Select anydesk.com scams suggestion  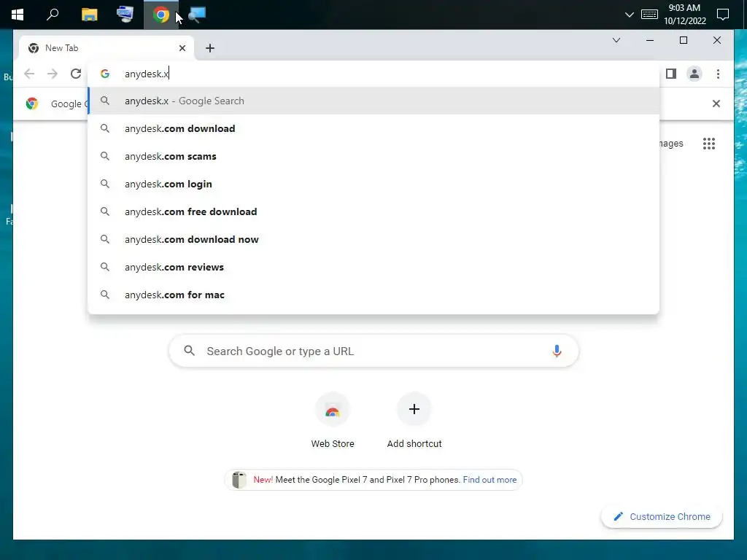click(374, 156)
